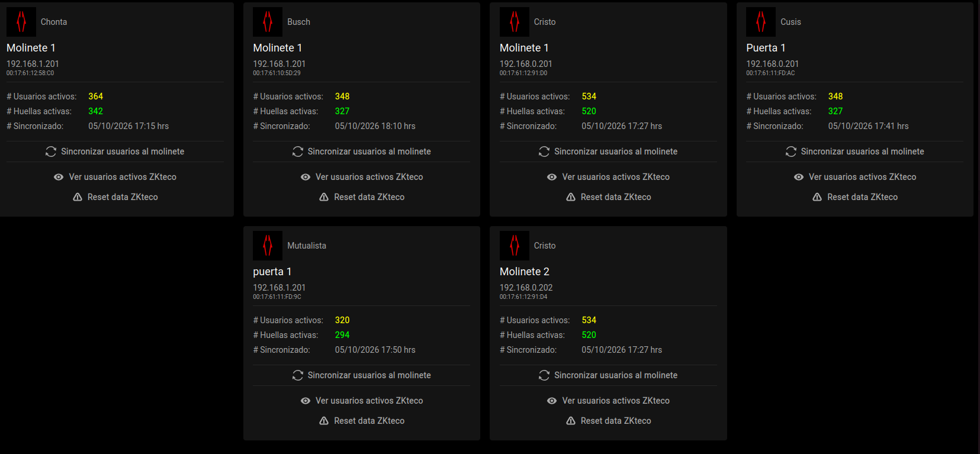The width and height of the screenshot is (980, 454).
Task: Click the 'Cusis' branch name
Action: [791, 22]
